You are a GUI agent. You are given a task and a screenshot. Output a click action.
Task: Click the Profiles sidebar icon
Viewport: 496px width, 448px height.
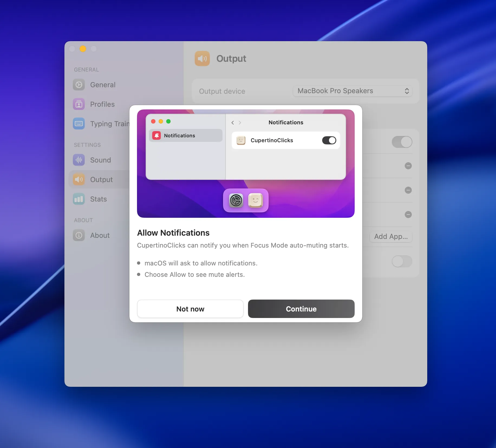79,104
